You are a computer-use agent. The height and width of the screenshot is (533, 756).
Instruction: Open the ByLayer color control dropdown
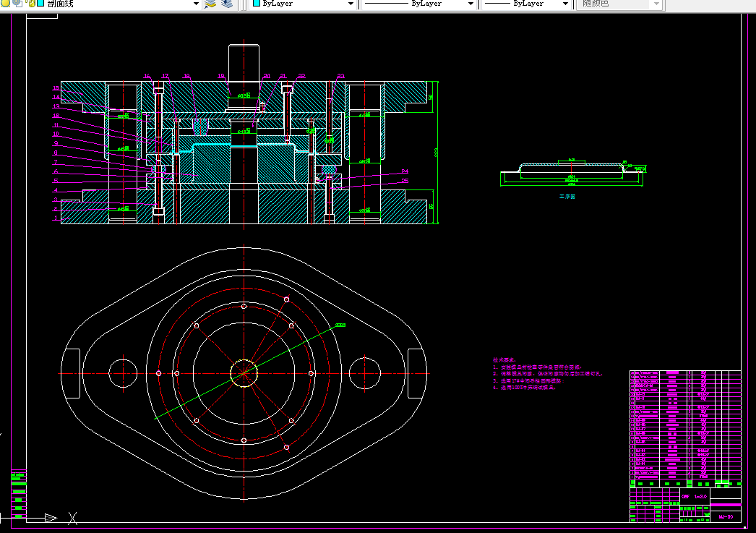tap(351, 4)
